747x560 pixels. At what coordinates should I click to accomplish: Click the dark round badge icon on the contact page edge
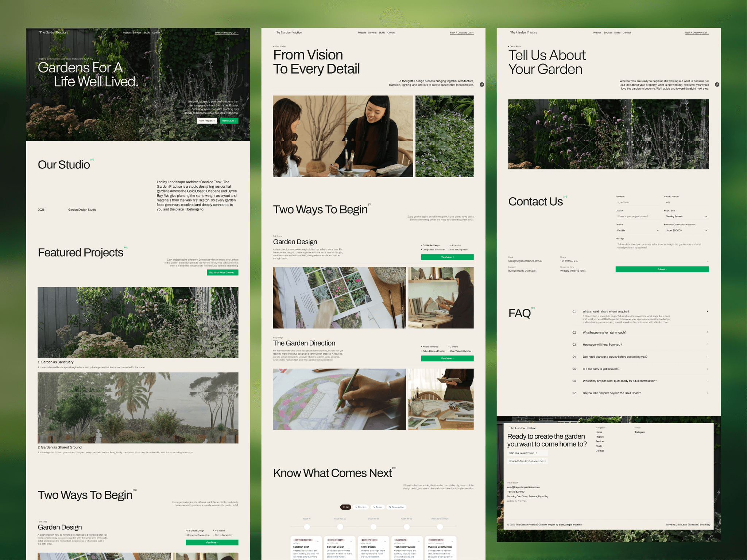point(717,85)
